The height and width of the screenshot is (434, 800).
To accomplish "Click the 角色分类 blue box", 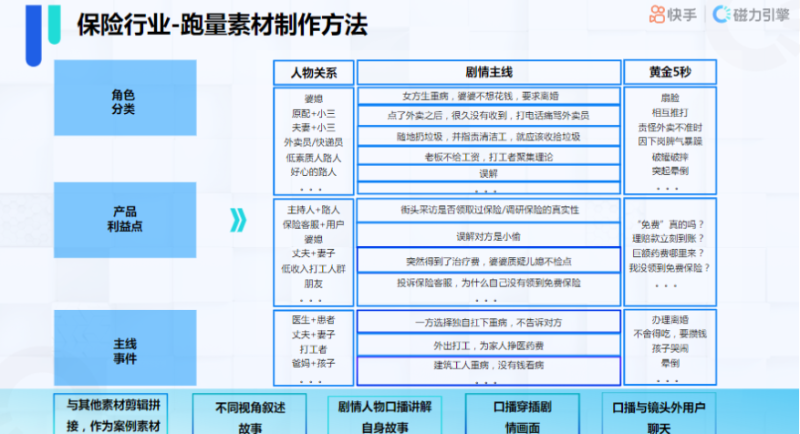I will [x=125, y=98].
